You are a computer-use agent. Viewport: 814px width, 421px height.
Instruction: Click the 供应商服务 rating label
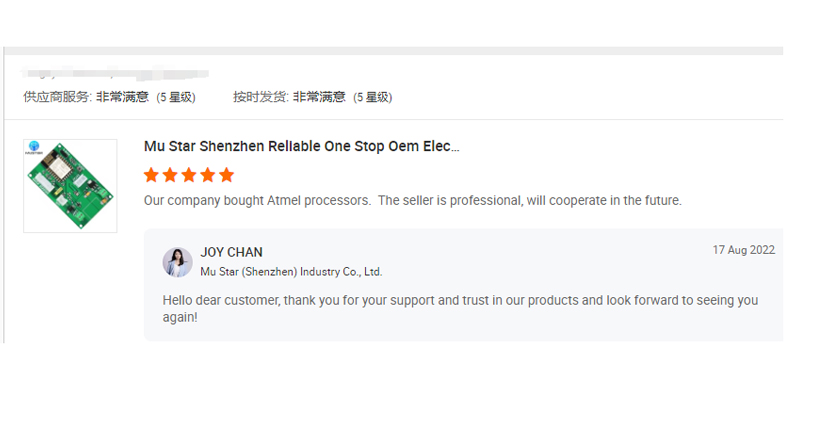click(x=58, y=97)
